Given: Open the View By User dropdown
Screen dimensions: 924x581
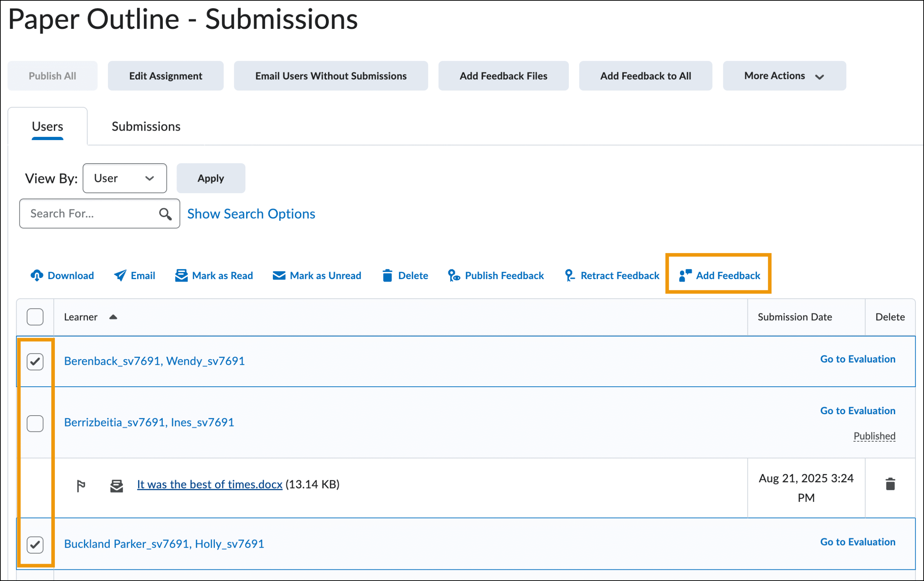Looking at the screenshot, I should click(x=124, y=178).
